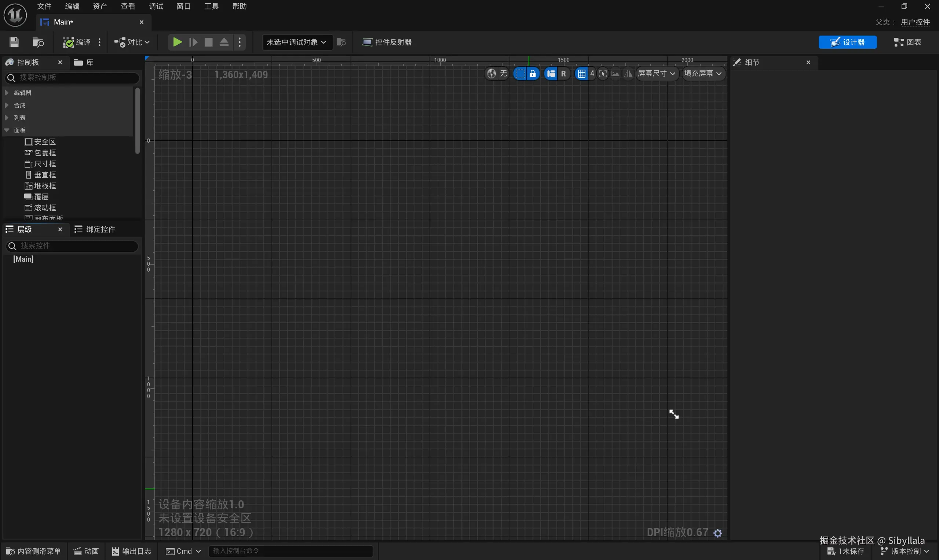The height and width of the screenshot is (560, 939).
Task: Open the 内容侧滑菜单 content drawer
Action: click(34, 551)
